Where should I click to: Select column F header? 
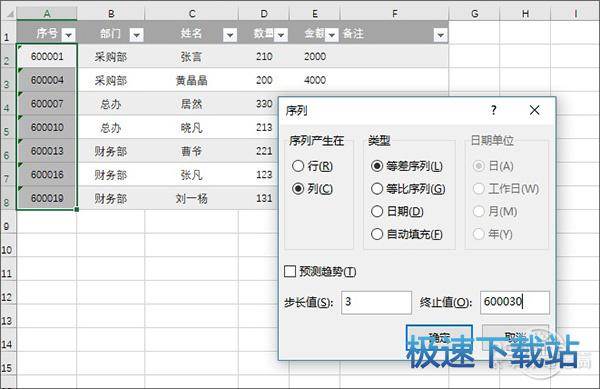click(395, 14)
